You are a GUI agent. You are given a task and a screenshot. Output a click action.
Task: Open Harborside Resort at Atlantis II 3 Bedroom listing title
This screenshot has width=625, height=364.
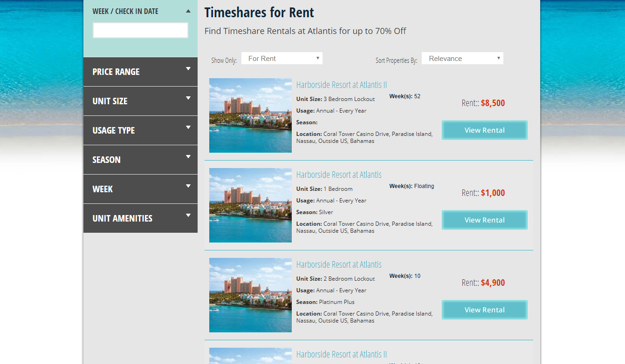click(x=342, y=85)
